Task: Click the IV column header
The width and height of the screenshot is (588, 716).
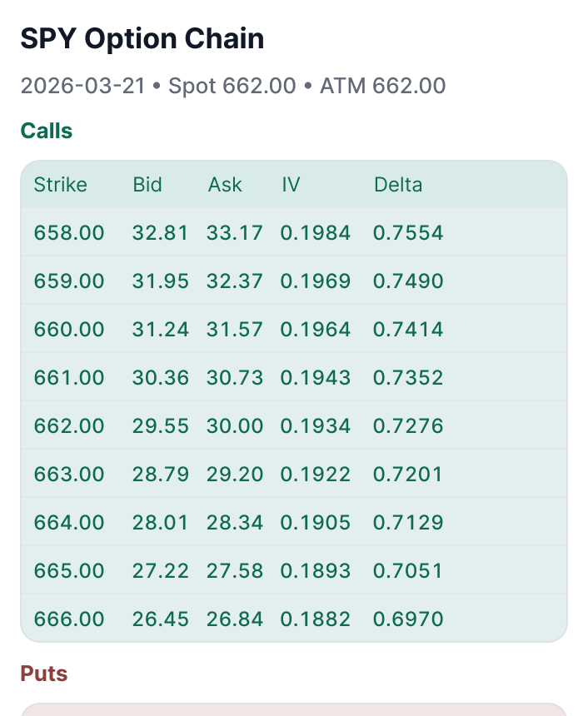Action: coord(291,185)
